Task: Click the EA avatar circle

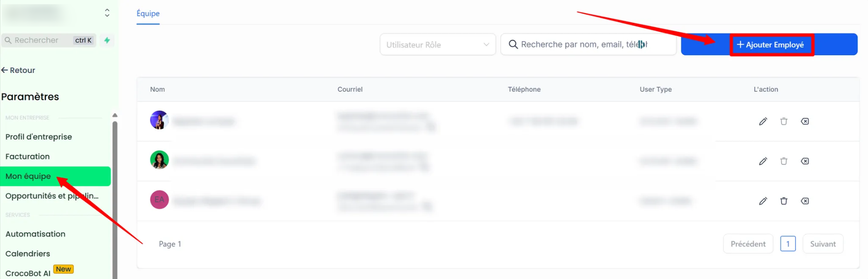Action: pyautogui.click(x=159, y=200)
